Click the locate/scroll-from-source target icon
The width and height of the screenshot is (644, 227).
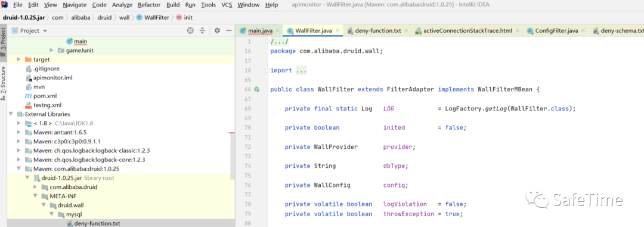coord(190,30)
